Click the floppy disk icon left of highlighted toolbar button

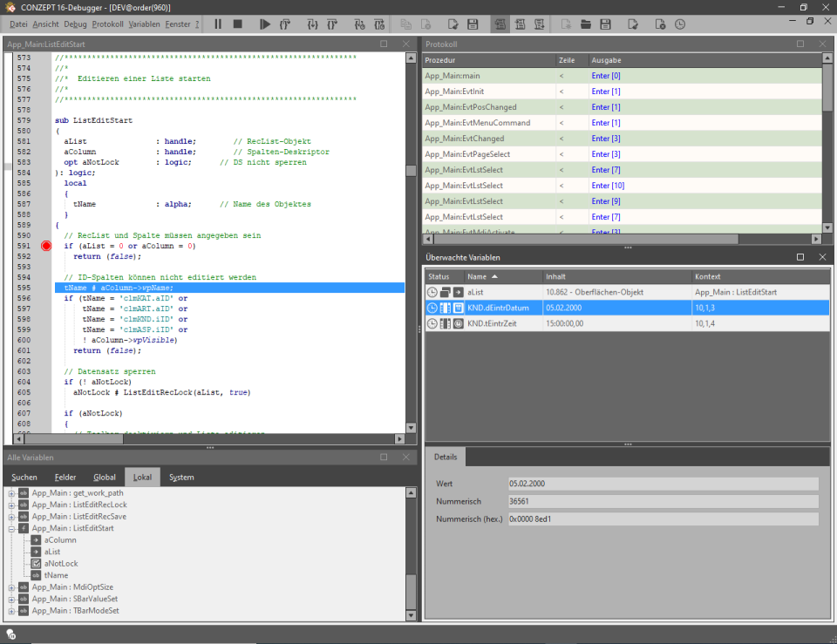pos(473,24)
